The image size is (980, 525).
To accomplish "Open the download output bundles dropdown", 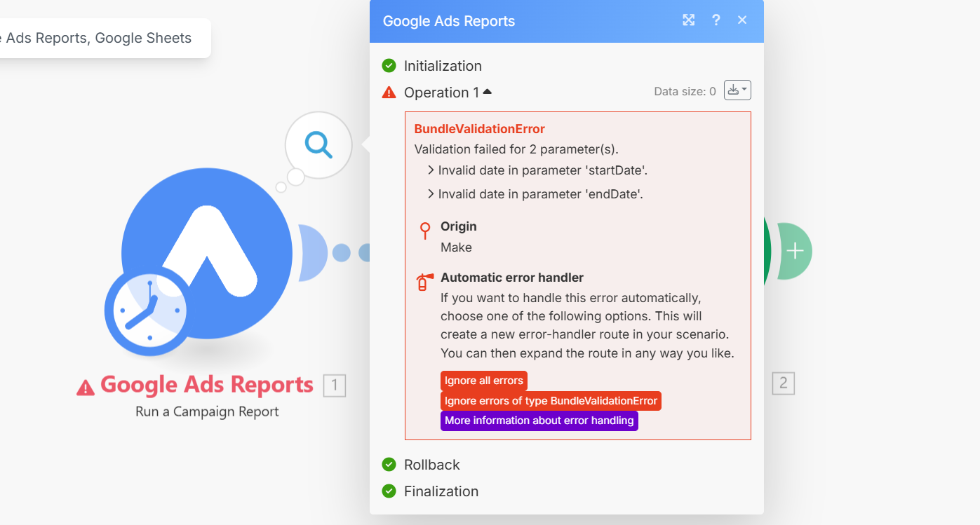I will coord(737,90).
